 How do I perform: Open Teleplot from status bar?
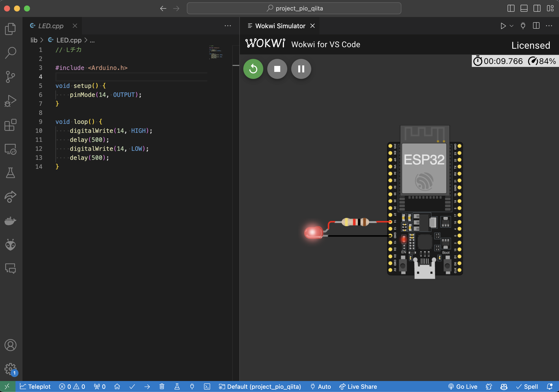[x=35, y=387]
